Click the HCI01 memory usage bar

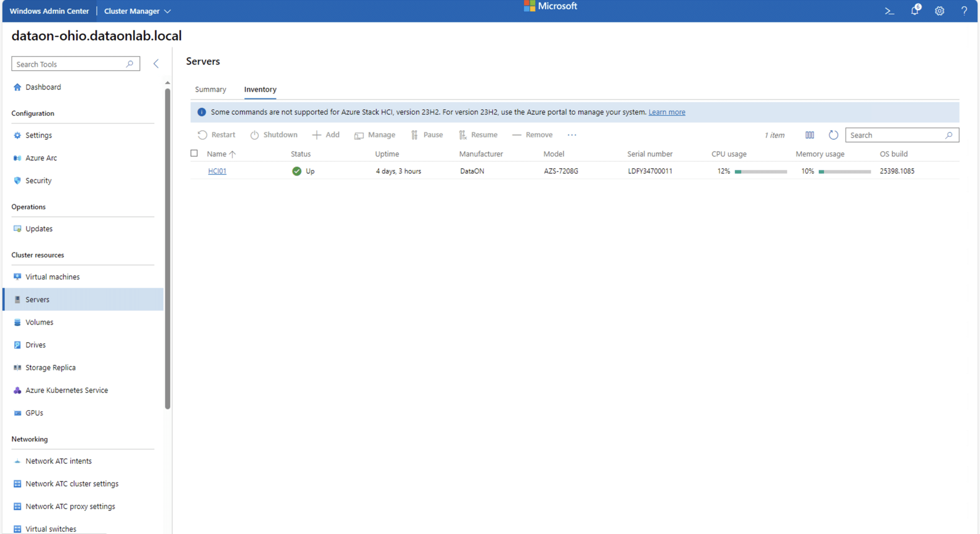845,172
